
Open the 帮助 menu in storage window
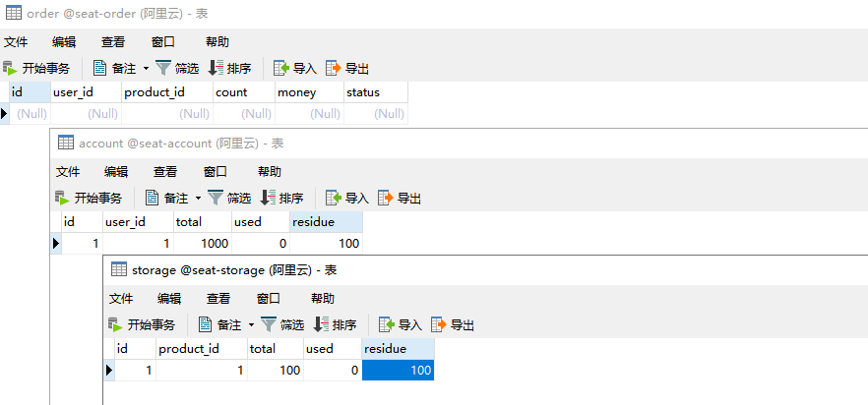point(322,299)
